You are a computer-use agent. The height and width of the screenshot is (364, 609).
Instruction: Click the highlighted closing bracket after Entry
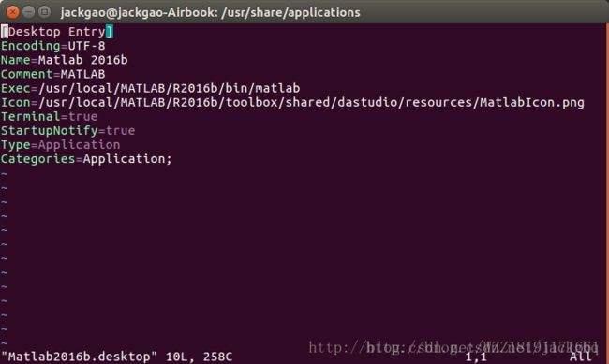[x=110, y=32]
